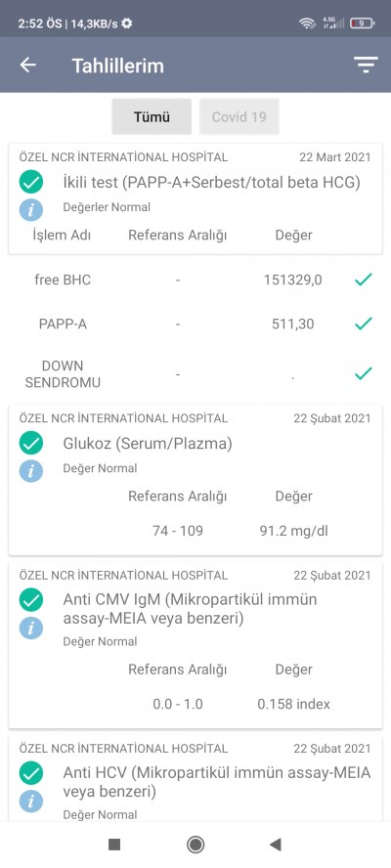
Task: Tap info icon for İkili test
Action: tap(31, 210)
